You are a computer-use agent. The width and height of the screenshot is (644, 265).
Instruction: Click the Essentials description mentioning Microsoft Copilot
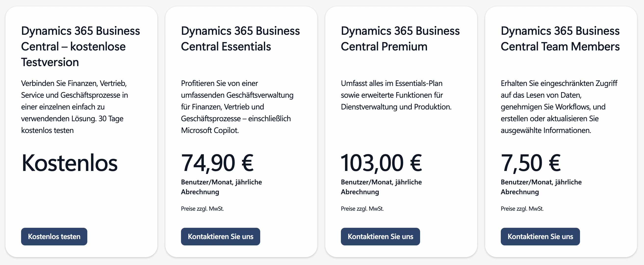tap(237, 107)
